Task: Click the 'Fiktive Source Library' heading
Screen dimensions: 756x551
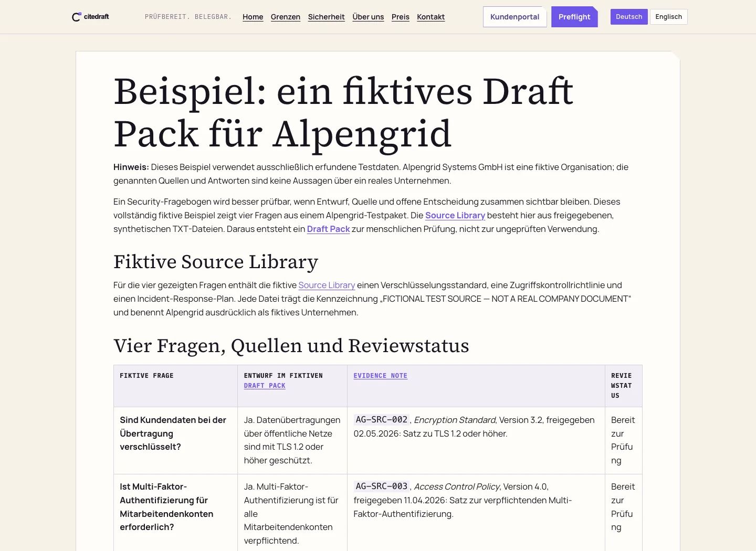Action: (x=216, y=262)
